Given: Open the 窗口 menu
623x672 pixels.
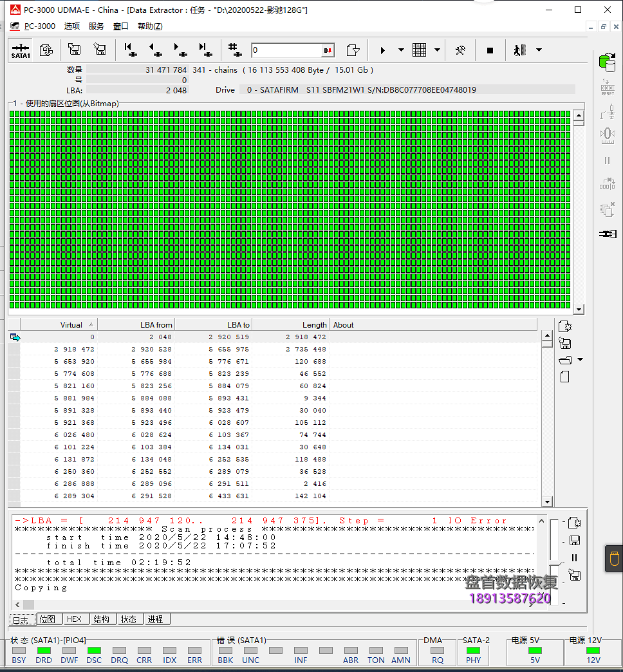Looking at the screenshot, I should tap(121, 26).
